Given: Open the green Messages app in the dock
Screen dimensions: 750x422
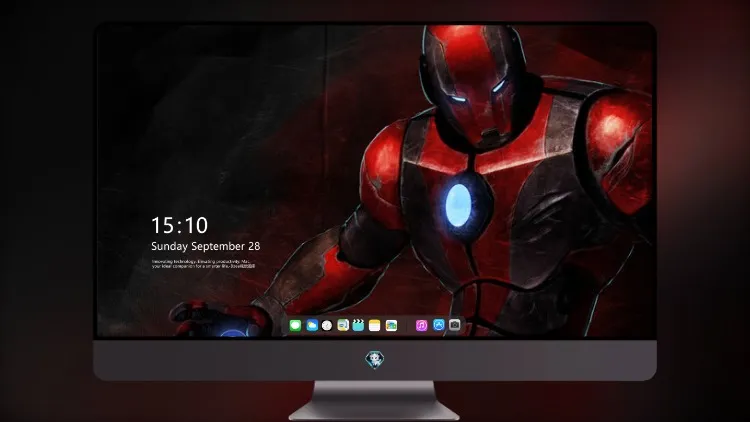Looking at the screenshot, I should tap(295, 325).
